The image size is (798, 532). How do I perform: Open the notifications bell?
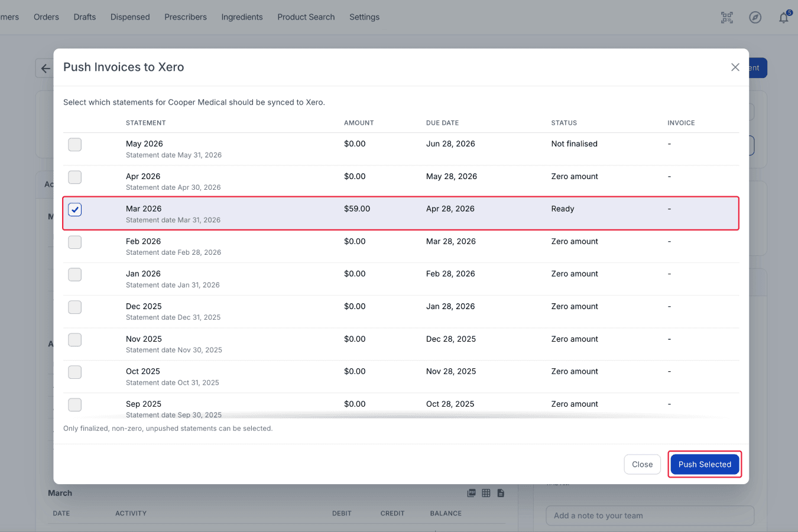(x=784, y=17)
